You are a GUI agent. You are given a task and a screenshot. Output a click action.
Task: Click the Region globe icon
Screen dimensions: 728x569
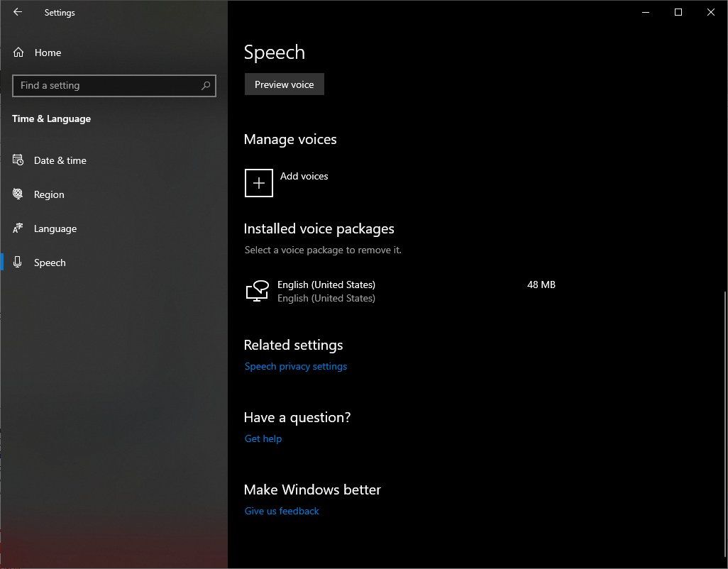pos(18,194)
